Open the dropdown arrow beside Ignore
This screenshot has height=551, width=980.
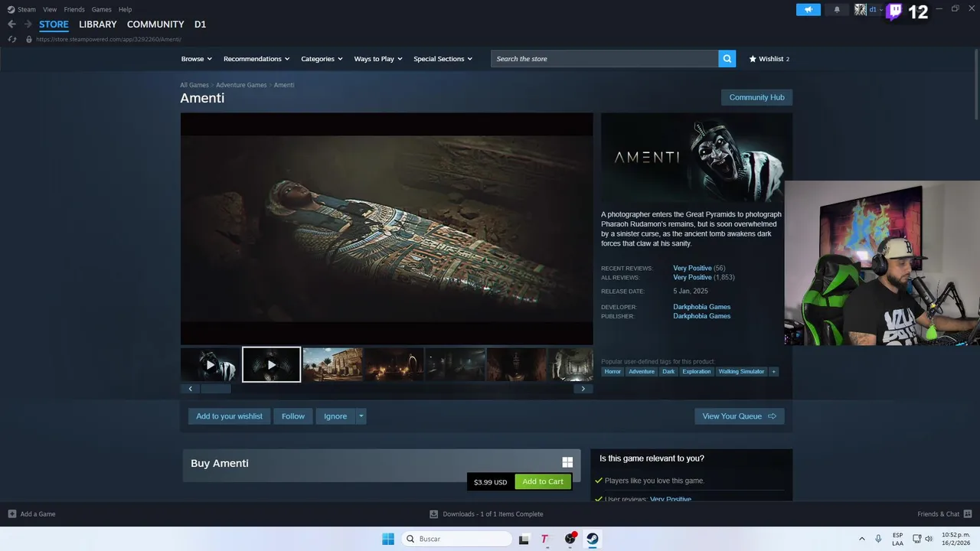point(361,416)
